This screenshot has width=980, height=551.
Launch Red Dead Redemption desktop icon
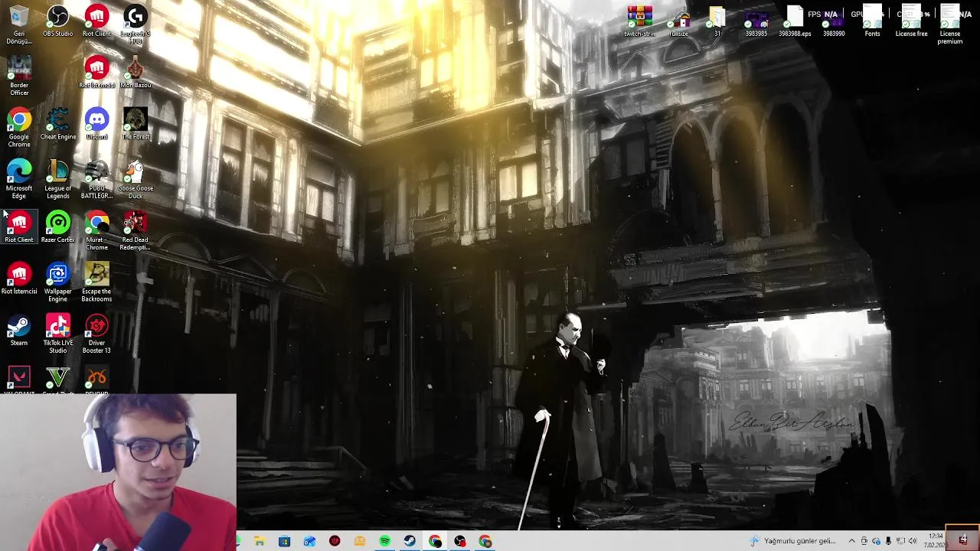[x=136, y=230]
